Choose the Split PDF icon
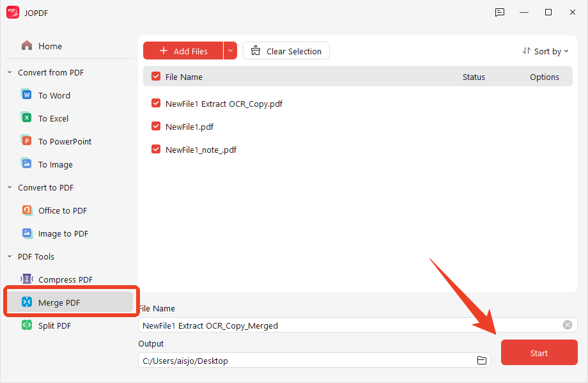This screenshot has height=383, width=588. (x=27, y=325)
